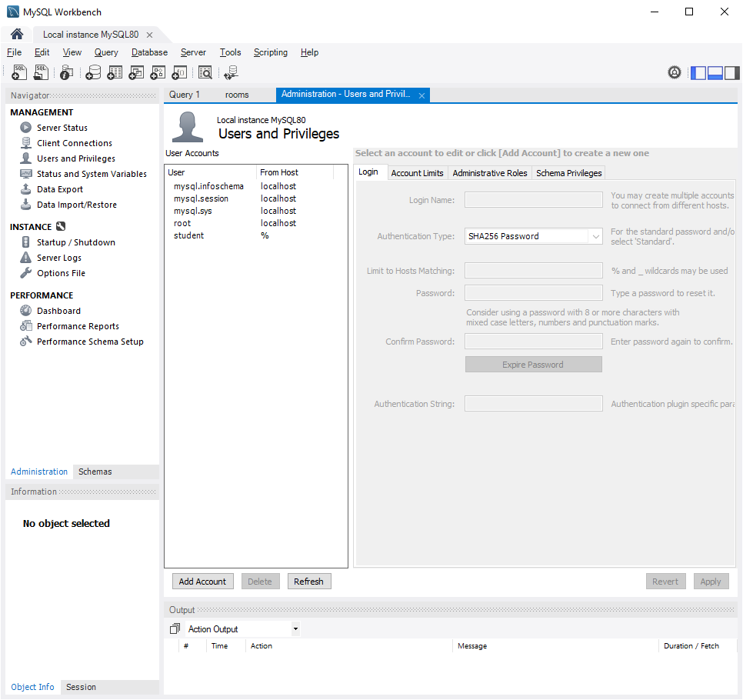The image size is (743, 700).
Task: Click the INSTANCE wrench icon
Action: point(61,227)
